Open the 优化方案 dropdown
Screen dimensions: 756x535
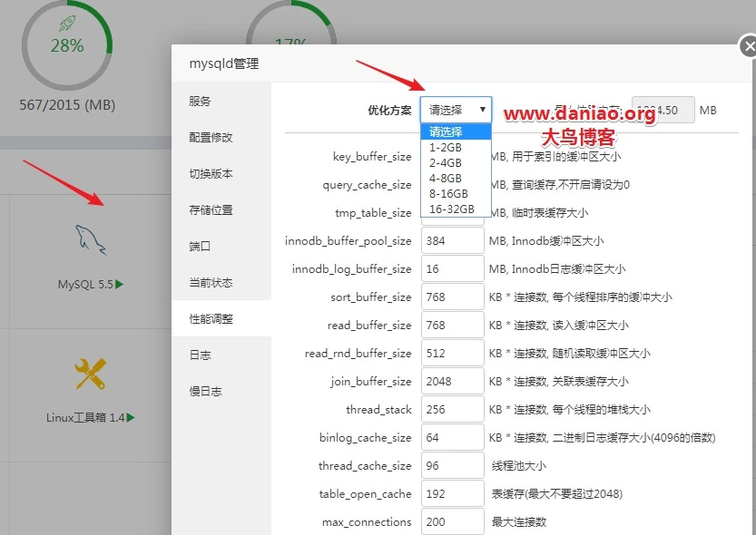coord(456,110)
